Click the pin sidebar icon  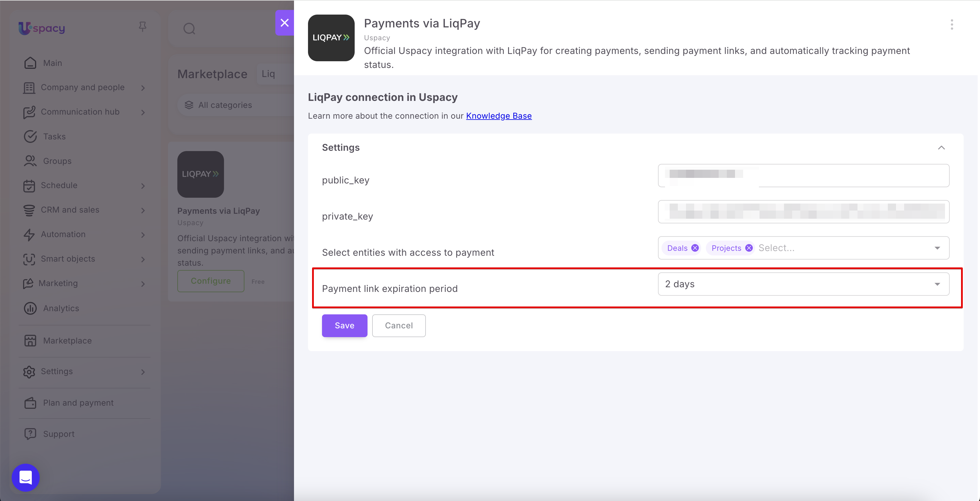[x=142, y=27]
